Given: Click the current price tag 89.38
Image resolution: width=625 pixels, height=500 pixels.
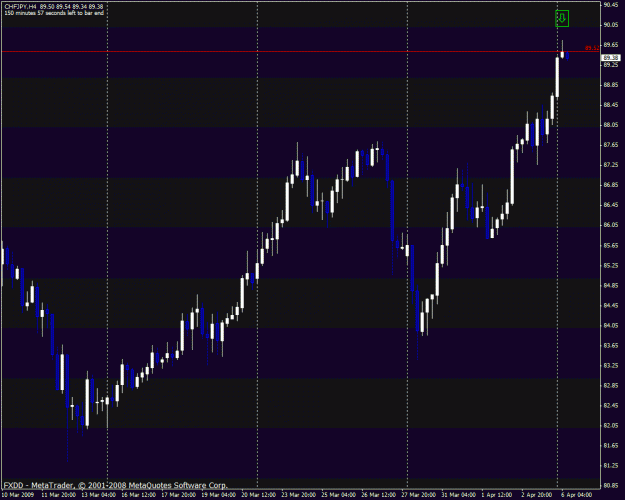Looking at the screenshot, I should point(611,58).
